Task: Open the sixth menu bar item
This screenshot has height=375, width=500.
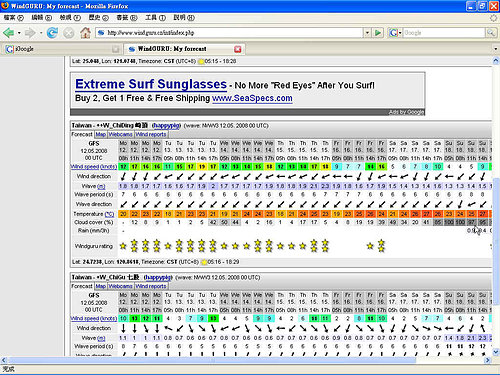Action: point(155,18)
